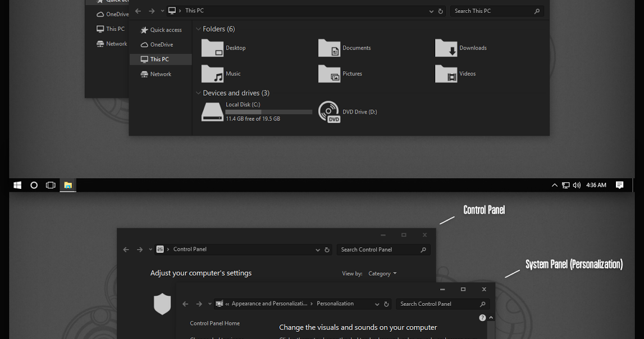644x339 pixels.
Task: Click the refresh icon in This PC address bar
Action: pos(440,11)
